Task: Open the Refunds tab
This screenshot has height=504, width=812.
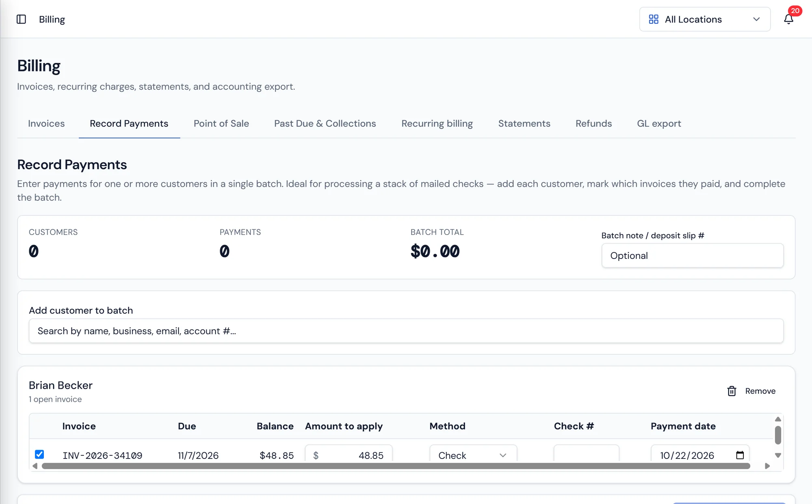Action: pos(594,123)
